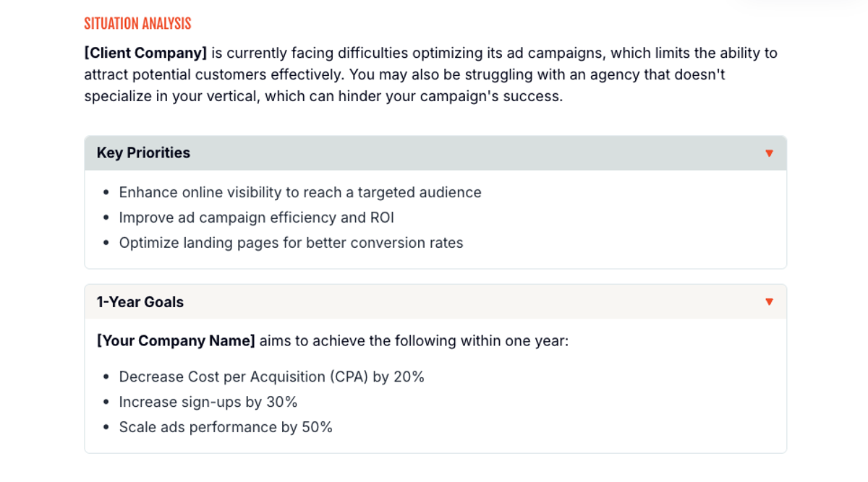Click the 'Improve ad campaign efficiency and ROI' bullet
This screenshot has height=482, width=868.
tap(256, 218)
